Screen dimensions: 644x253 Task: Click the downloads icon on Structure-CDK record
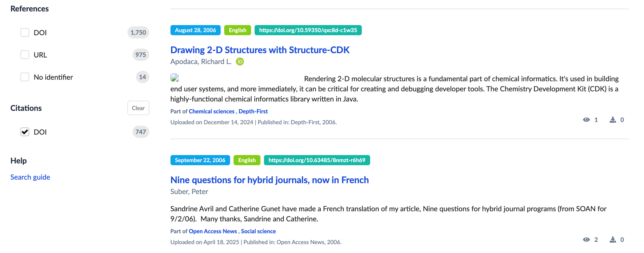coord(613,120)
